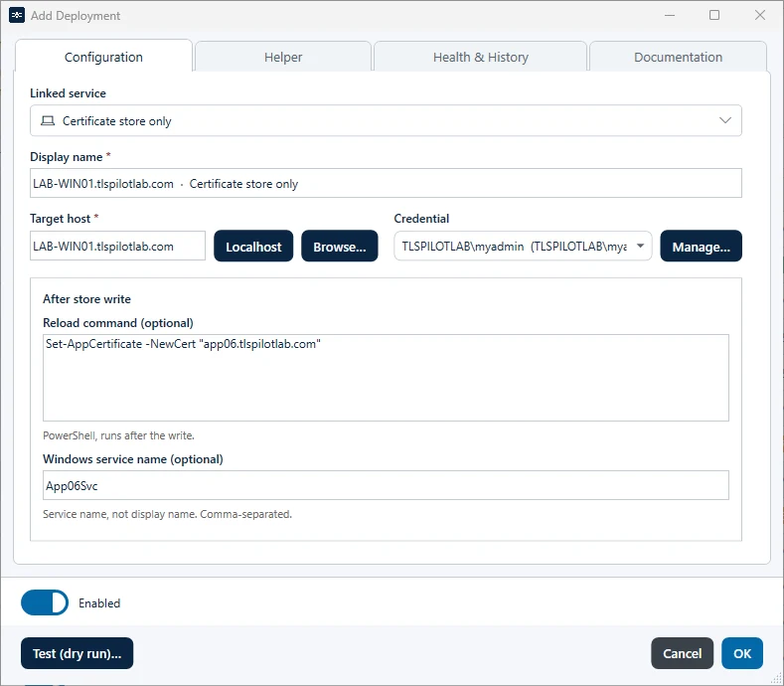Run Test (dry run)... button

(77, 653)
